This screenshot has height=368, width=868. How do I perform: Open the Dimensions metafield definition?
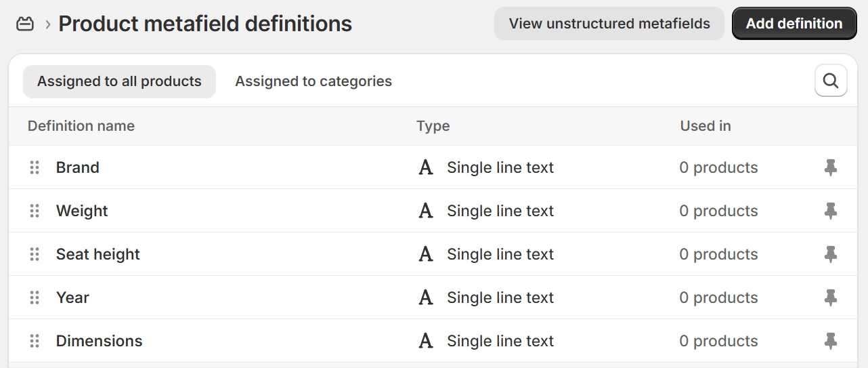[100, 341]
